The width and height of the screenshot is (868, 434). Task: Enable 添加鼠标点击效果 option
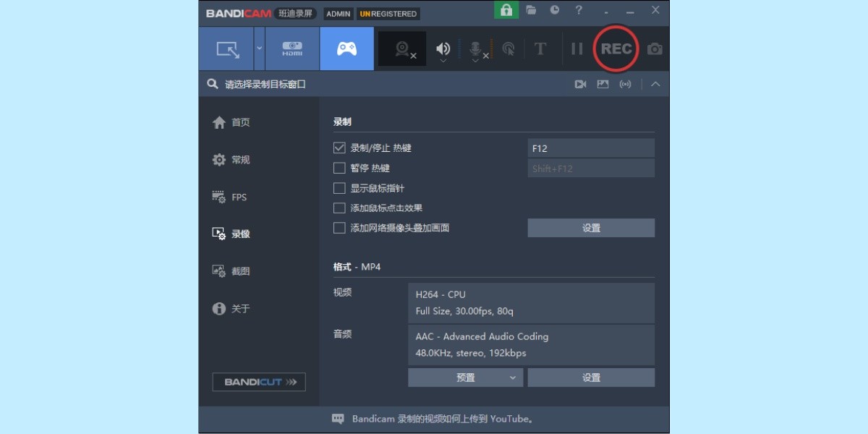[339, 208]
